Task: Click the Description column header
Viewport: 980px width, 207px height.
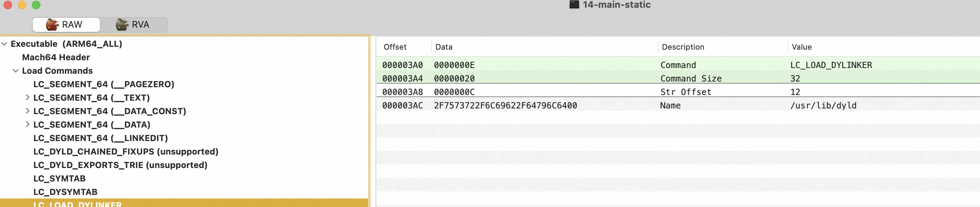Action: 683,47
